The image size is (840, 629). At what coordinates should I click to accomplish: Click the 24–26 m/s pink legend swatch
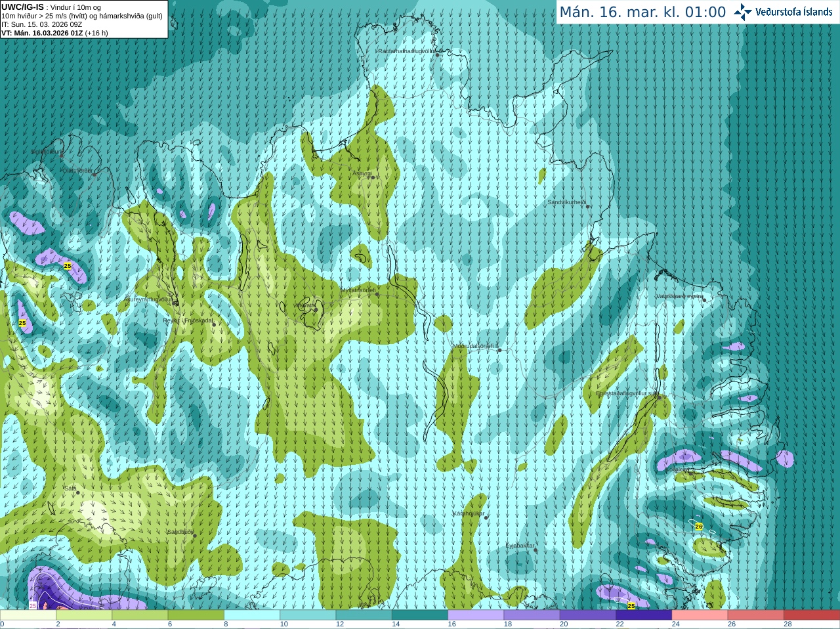(x=700, y=615)
